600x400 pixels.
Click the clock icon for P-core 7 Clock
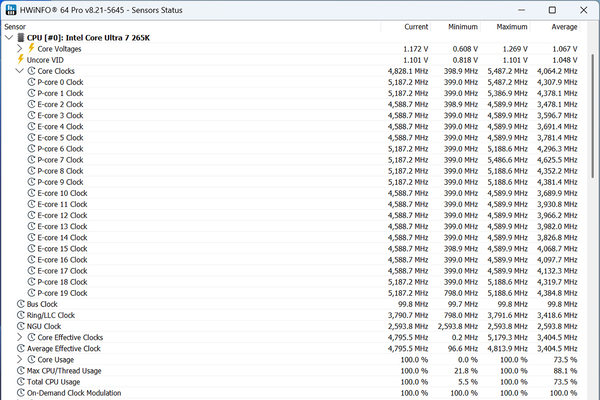tap(31, 160)
